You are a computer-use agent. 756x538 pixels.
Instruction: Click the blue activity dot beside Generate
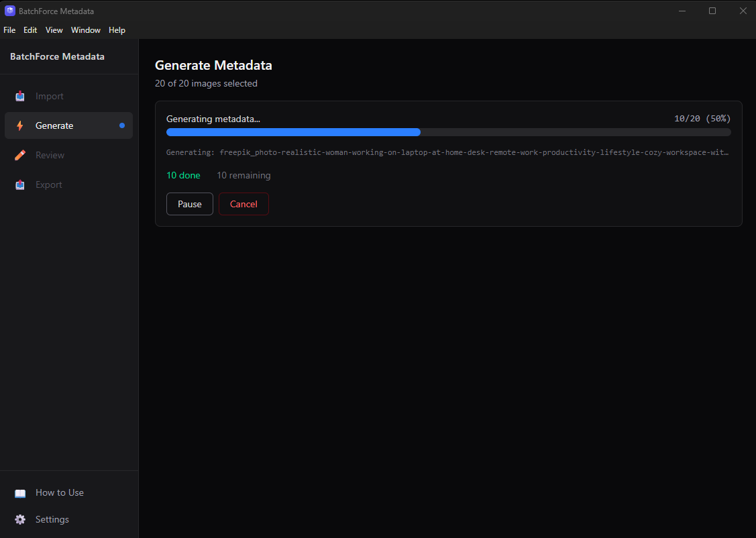121,125
